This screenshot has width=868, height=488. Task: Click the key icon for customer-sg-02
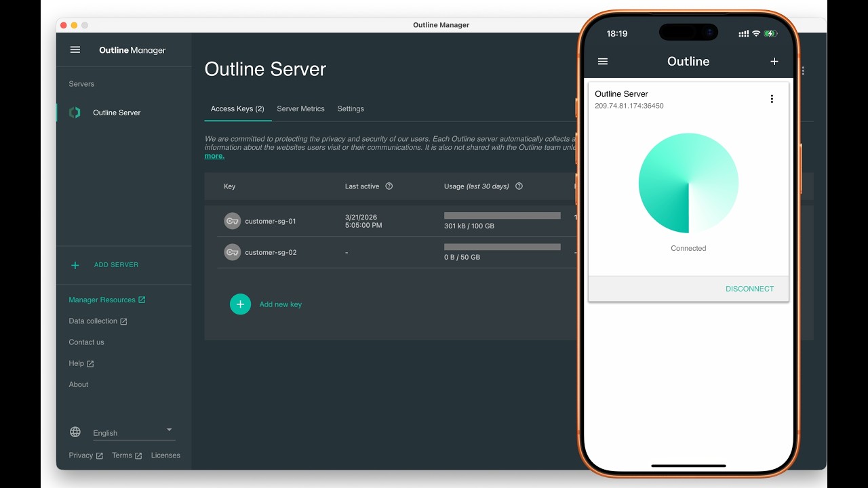pyautogui.click(x=233, y=252)
